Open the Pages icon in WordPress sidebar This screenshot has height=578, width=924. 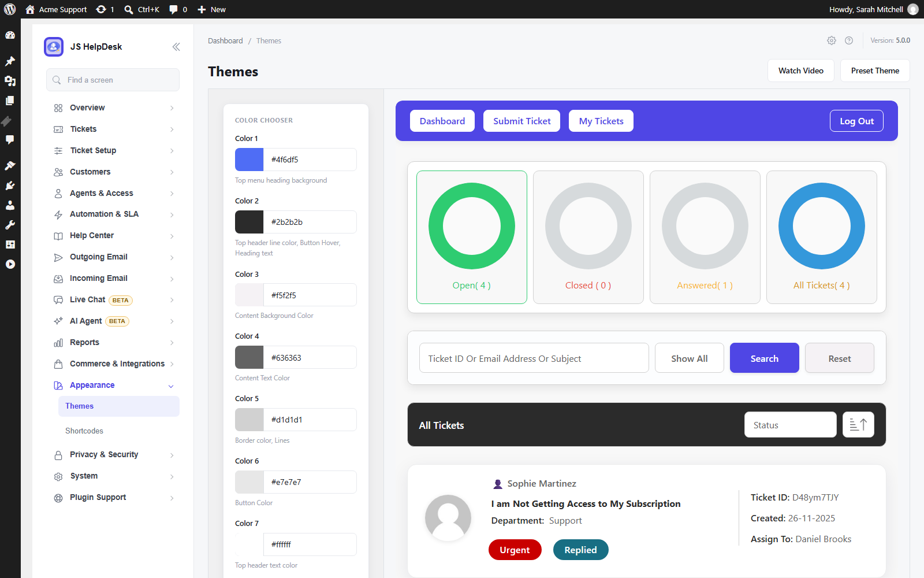10,101
